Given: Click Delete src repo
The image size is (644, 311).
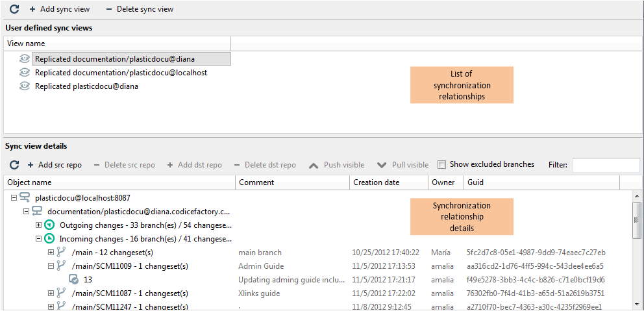Looking at the screenshot, I should tap(125, 165).
